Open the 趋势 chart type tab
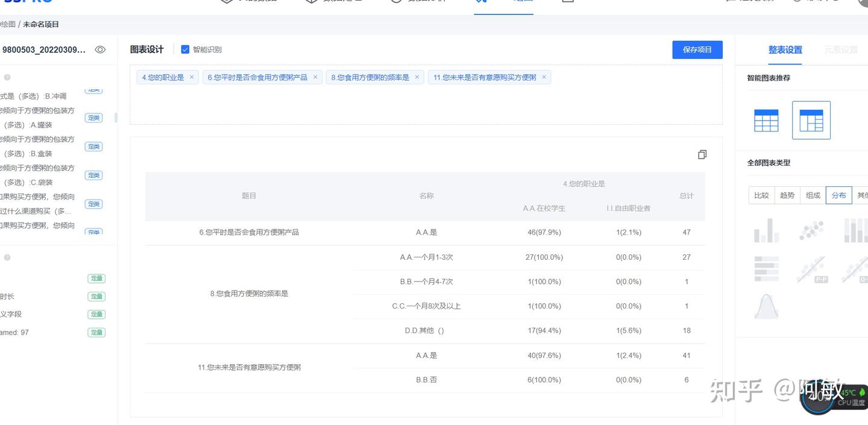The width and height of the screenshot is (868, 425). coord(787,195)
